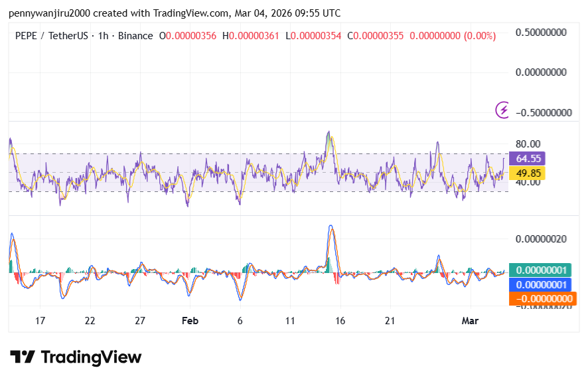The height and width of the screenshot is (382, 588).
Task: Click the purple lightning bolt icon
Action: (x=503, y=110)
